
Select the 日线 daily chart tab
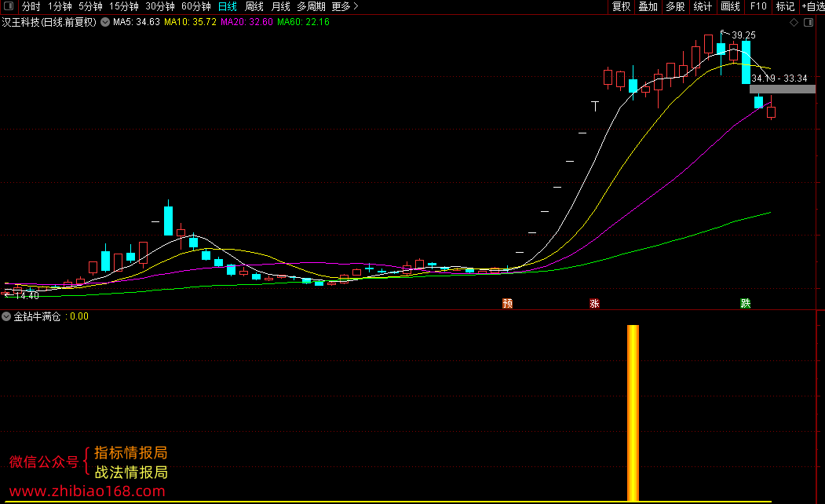228,6
